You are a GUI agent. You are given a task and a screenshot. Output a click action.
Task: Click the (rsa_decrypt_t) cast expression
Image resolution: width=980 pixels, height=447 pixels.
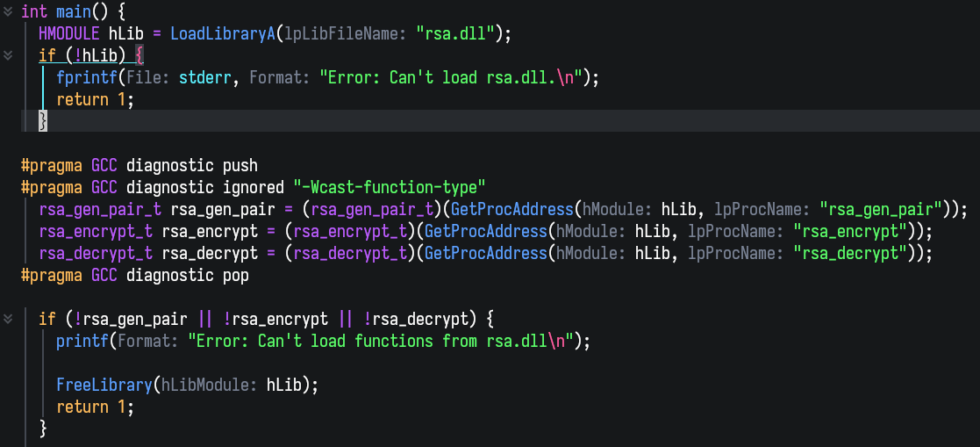click(350, 253)
